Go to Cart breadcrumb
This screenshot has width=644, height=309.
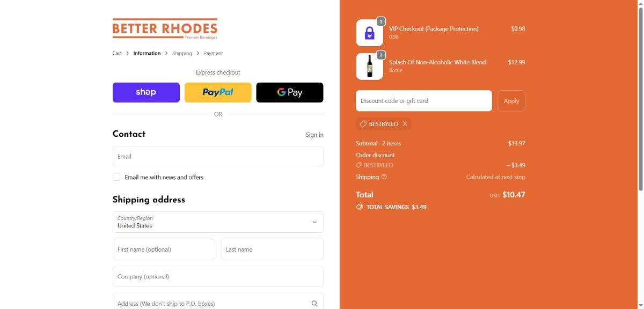pyautogui.click(x=117, y=53)
